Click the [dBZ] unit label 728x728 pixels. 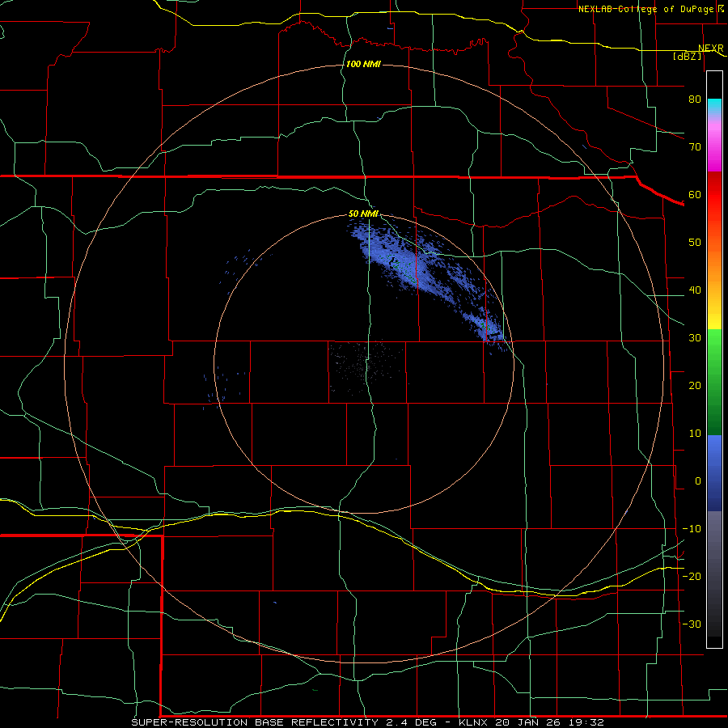687,56
